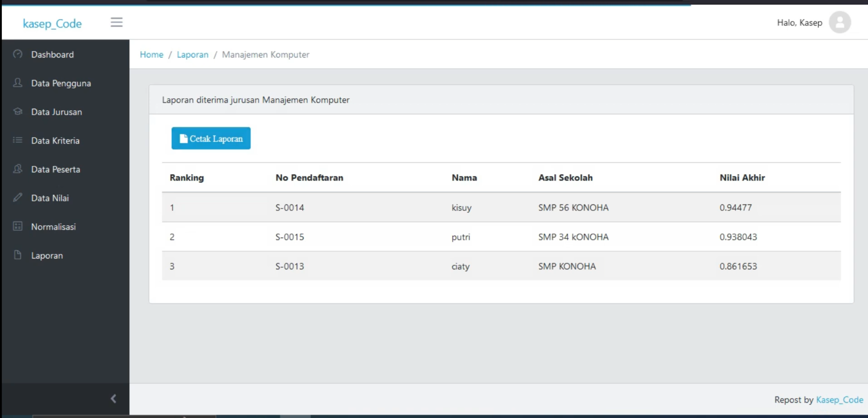The image size is (868, 418).
Task: Click the name ciaty in table
Action: [460, 266]
